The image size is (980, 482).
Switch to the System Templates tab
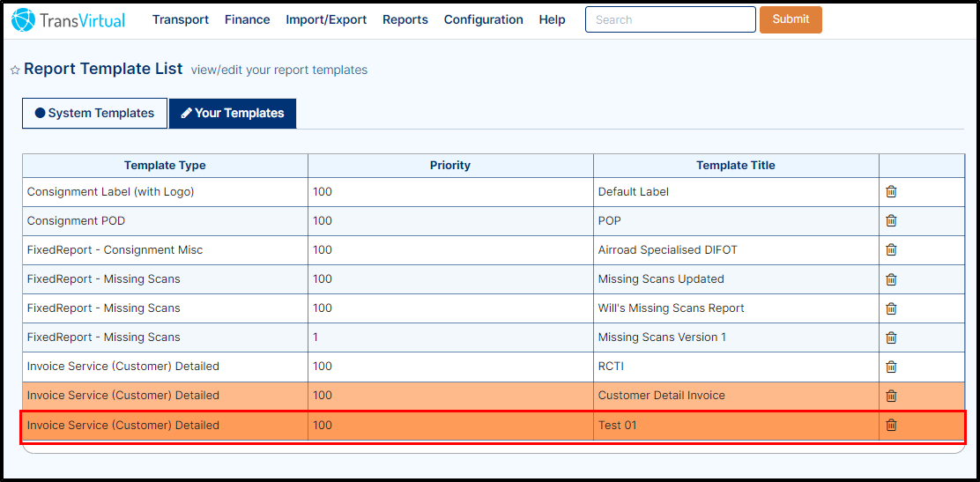(94, 113)
